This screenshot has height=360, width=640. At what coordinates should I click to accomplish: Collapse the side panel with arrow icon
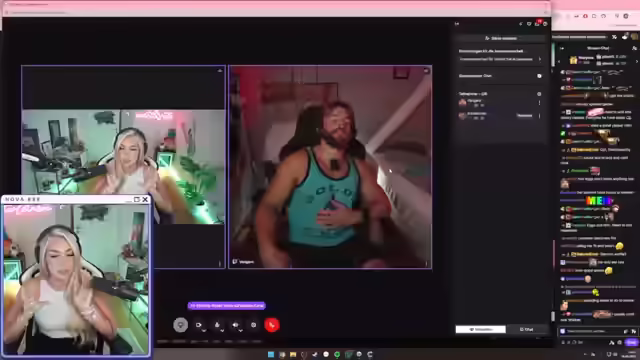pos(457,24)
